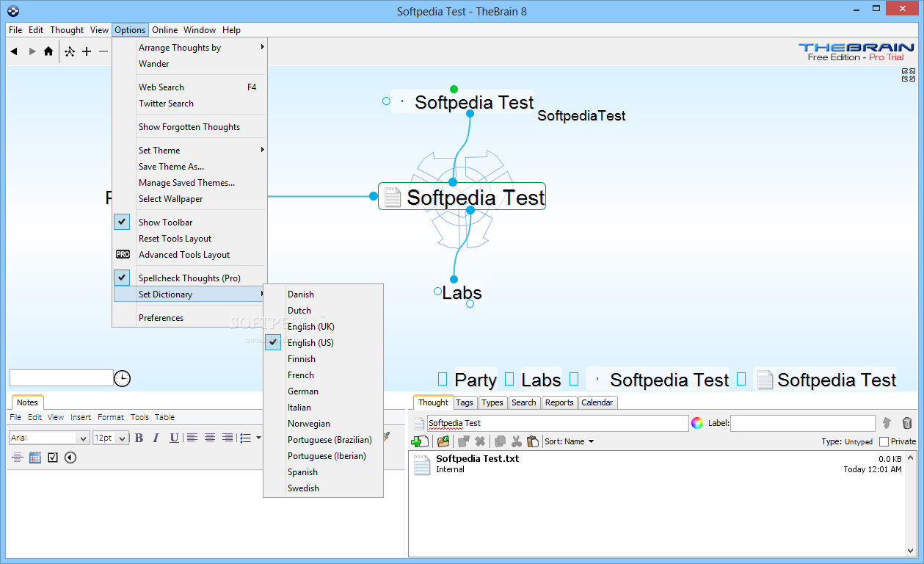The image size is (924, 564).
Task: Click the thought name field Softpedia Test
Action: pos(558,423)
